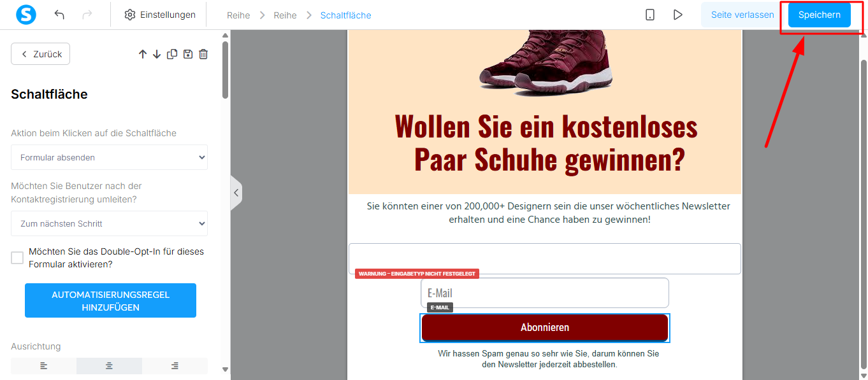Click the E-Mail input field
This screenshot has height=380, width=868.
point(545,293)
